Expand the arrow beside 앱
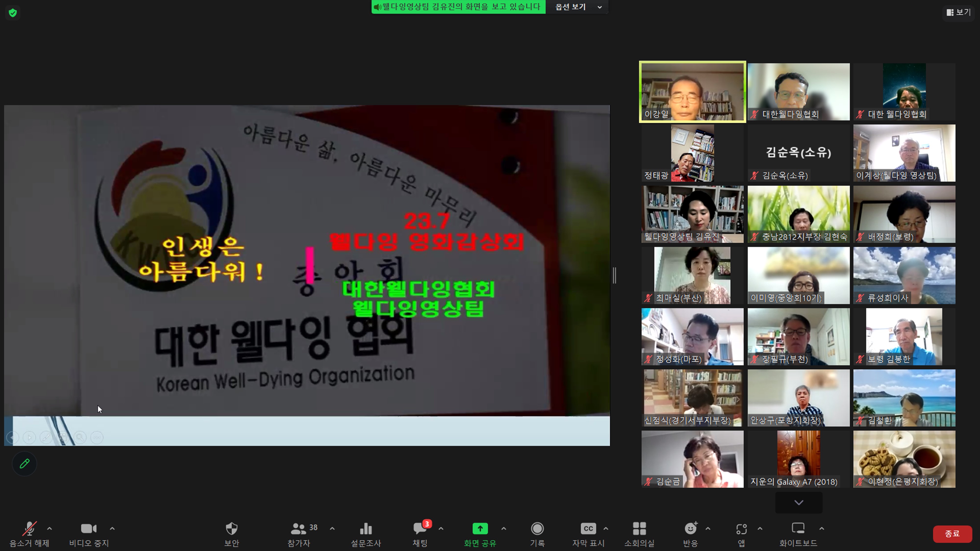 pyautogui.click(x=760, y=528)
